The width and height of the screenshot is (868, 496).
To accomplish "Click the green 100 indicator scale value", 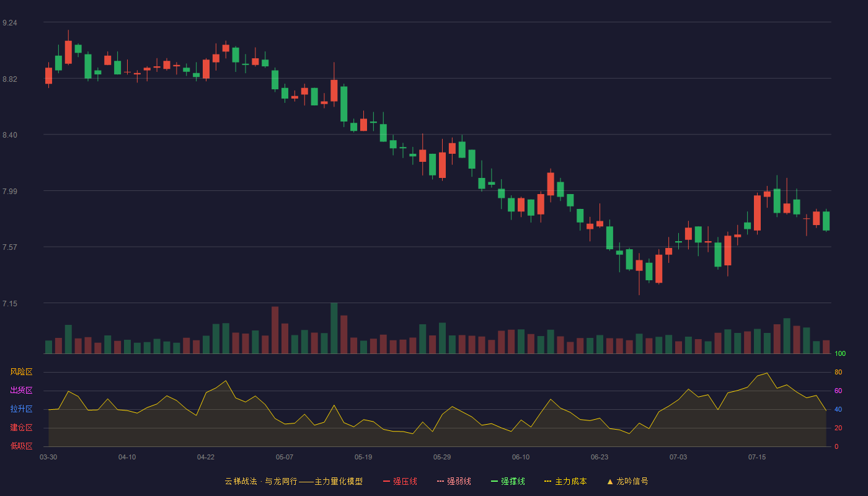I will (840, 354).
